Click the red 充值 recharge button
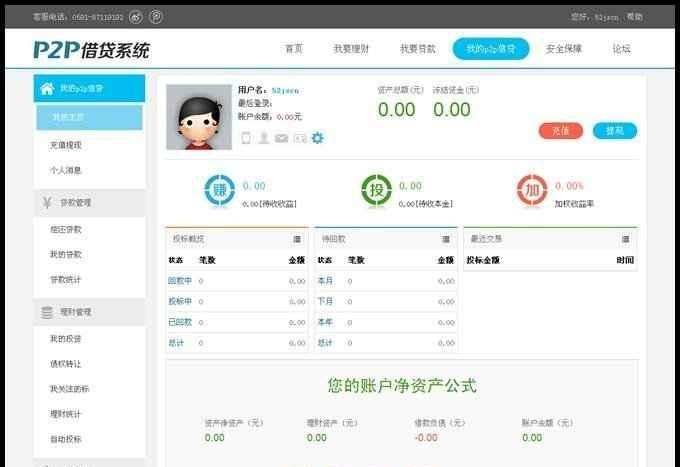Image resolution: width=680 pixels, height=467 pixels. point(561,131)
